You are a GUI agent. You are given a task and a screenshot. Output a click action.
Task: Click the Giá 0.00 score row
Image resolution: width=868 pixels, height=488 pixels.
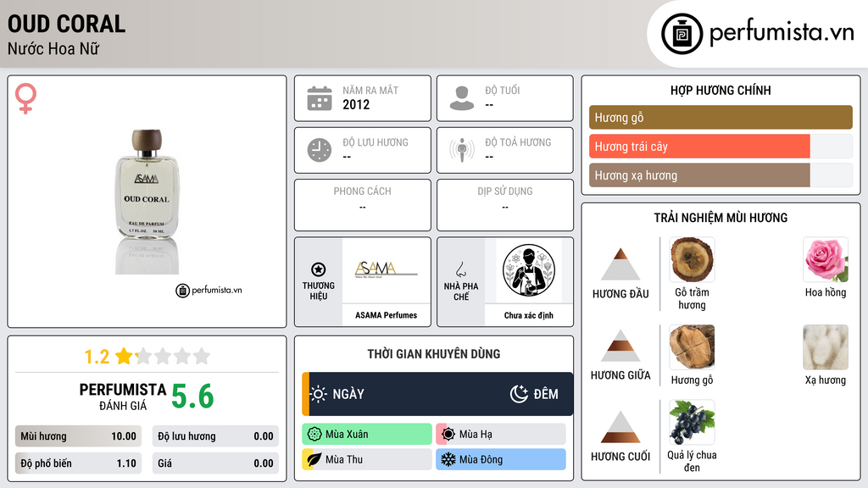pos(215,463)
